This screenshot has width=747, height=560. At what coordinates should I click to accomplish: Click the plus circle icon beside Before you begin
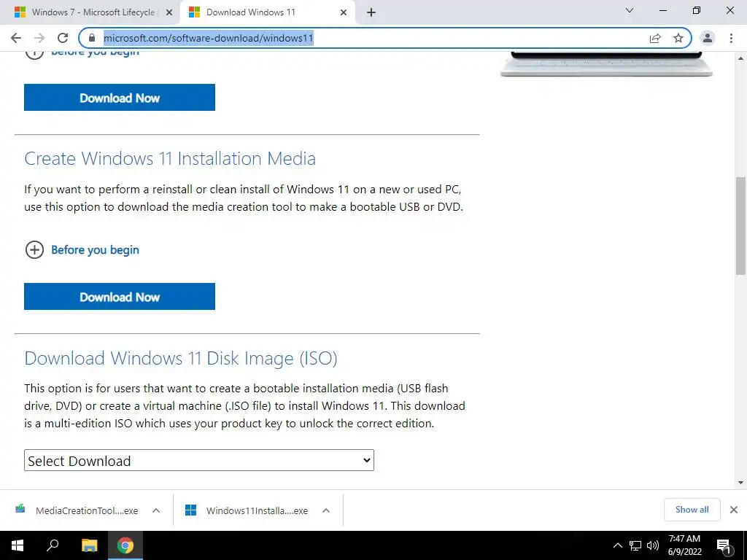pos(34,249)
